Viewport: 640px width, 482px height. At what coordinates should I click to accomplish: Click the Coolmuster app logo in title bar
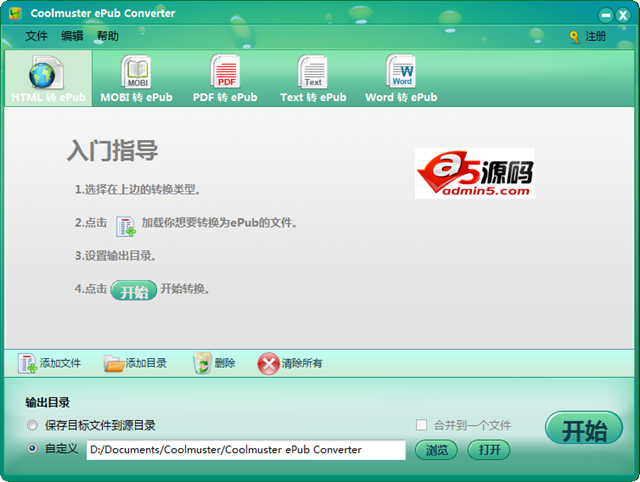pos(15,13)
